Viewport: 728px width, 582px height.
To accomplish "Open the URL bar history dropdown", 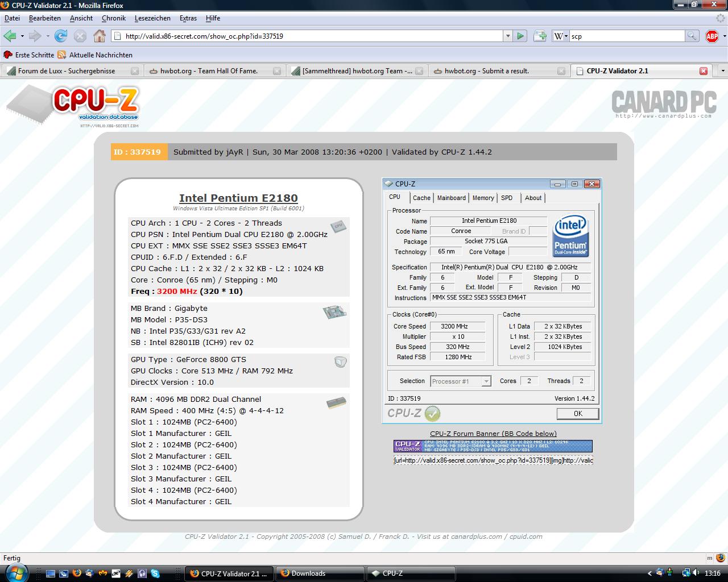I will pyautogui.click(x=507, y=36).
